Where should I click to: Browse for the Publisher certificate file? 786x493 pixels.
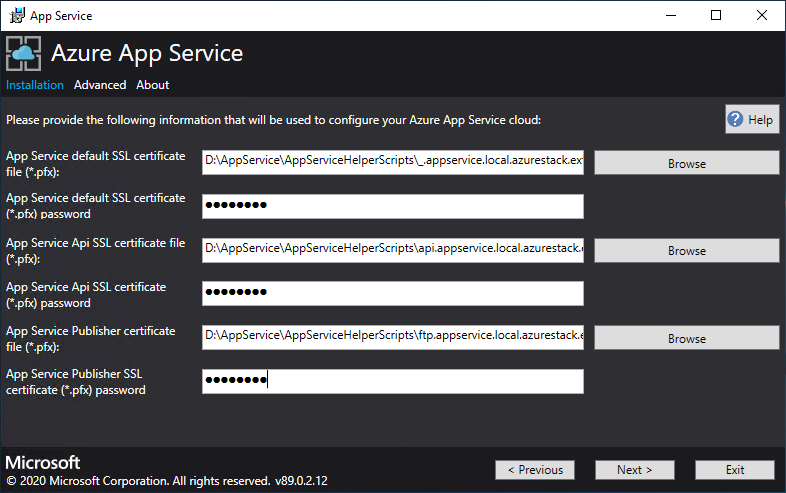coord(686,338)
